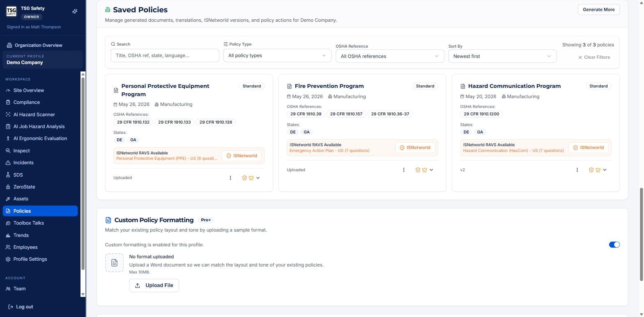This screenshot has width=644, height=317.
Task: Click the TSG Safety logo
Action: click(x=11, y=11)
